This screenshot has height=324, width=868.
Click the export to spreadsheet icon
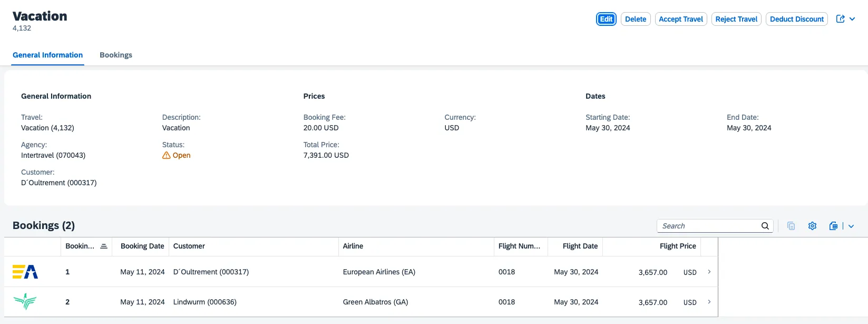833,226
